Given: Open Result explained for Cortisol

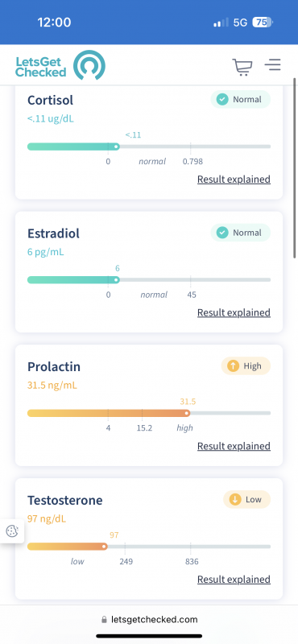Looking at the screenshot, I should (x=234, y=180).
